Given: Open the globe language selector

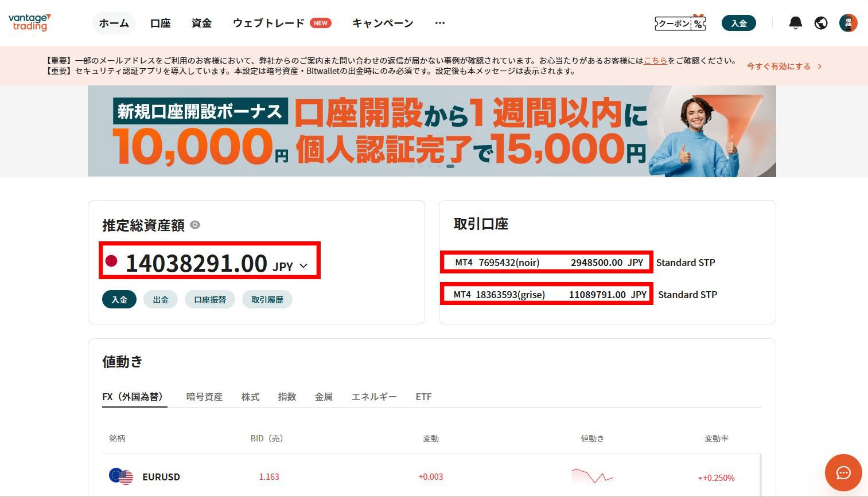Looking at the screenshot, I should pyautogui.click(x=821, y=23).
